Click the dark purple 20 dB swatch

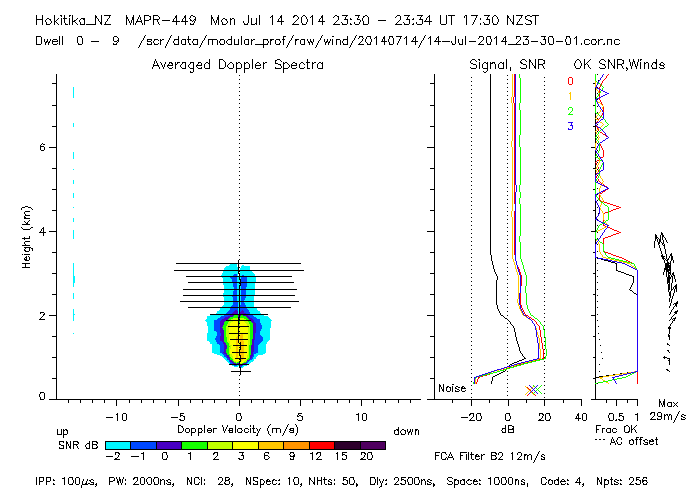tap(373, 445)
